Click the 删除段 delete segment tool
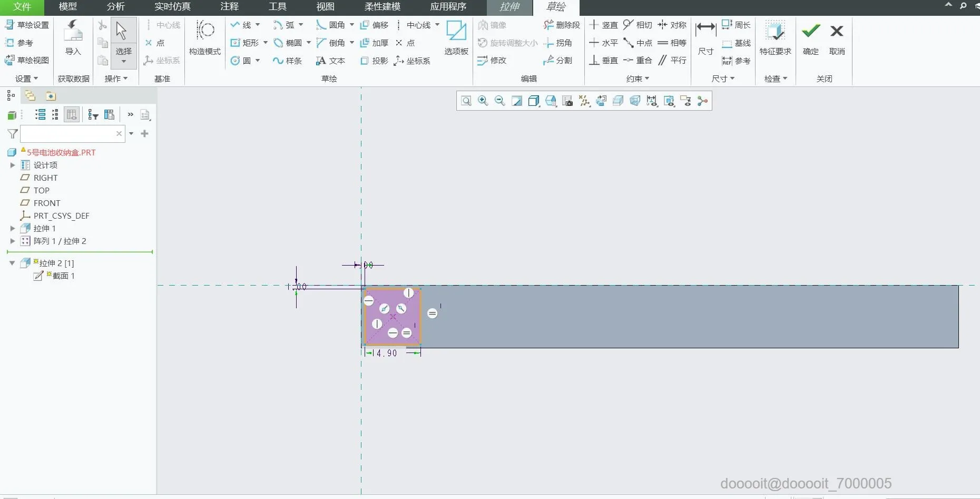Screen dimensions: 980x499 pos(562,25)
